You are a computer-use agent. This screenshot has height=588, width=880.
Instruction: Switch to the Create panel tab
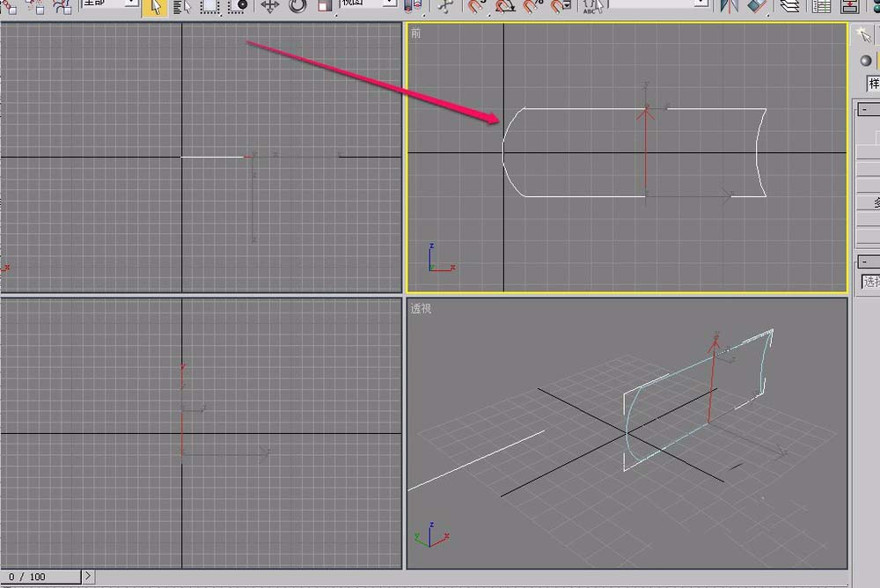click(865, 35)
